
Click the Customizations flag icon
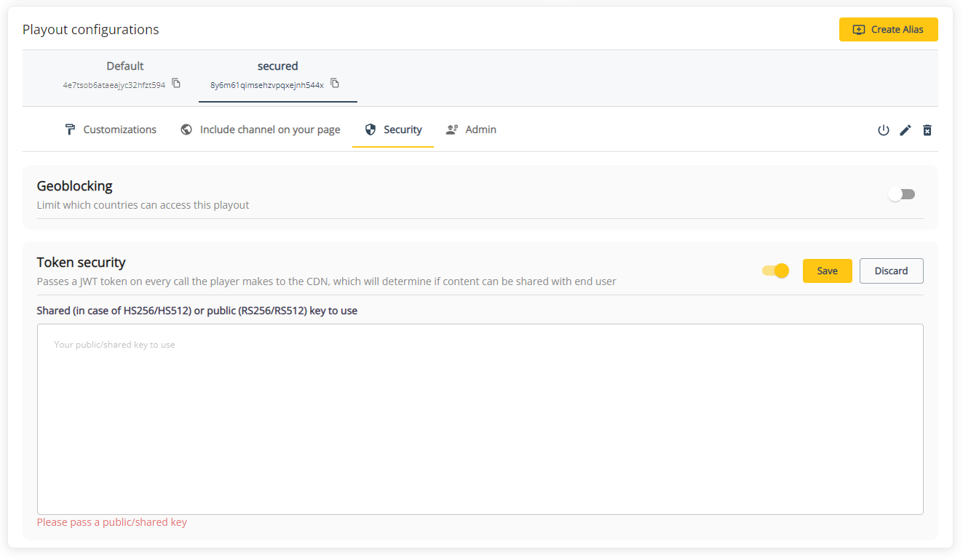pos(69,129)
